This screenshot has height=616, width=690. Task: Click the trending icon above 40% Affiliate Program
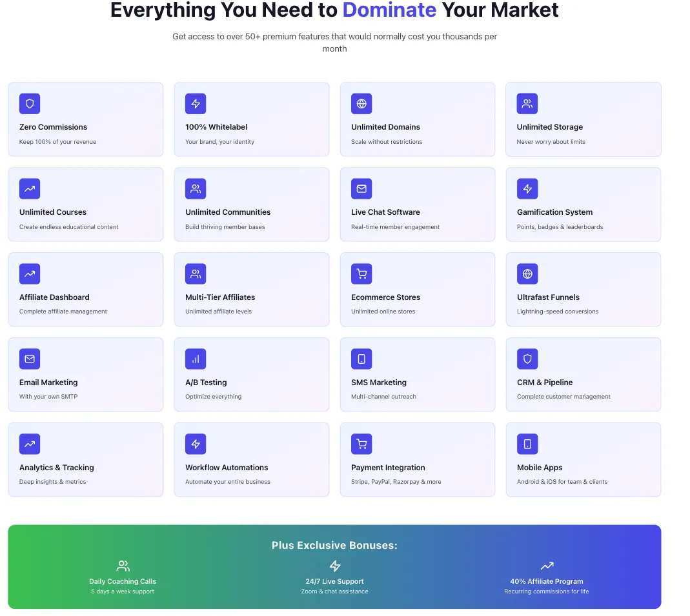pos(547,566)
